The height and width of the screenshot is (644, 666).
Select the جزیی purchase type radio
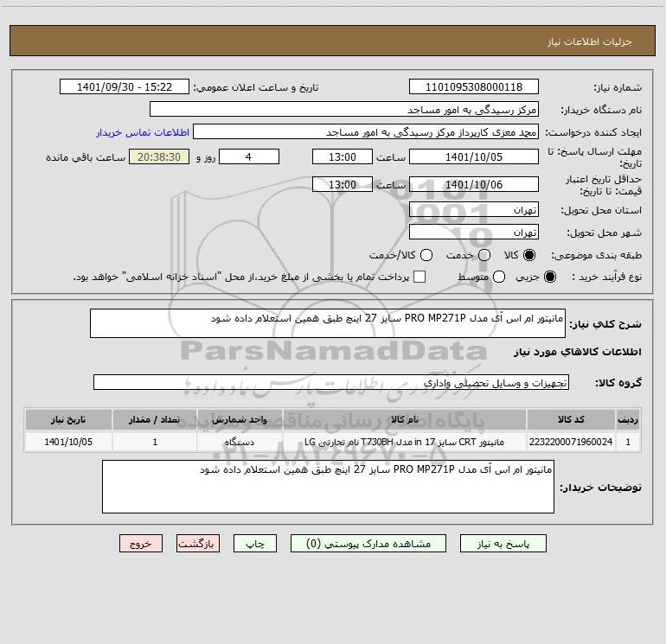pyautogui.click(x=549, y=277)
